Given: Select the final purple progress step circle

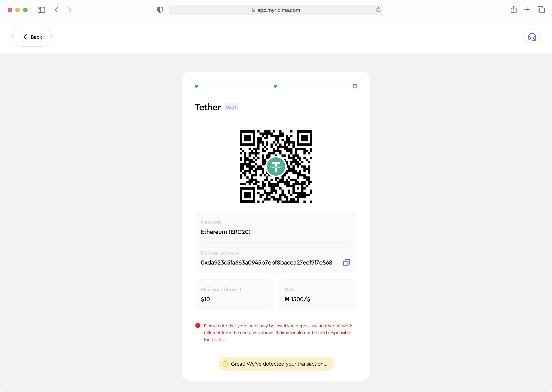Looking at the screenshot, I should (355, 86).
